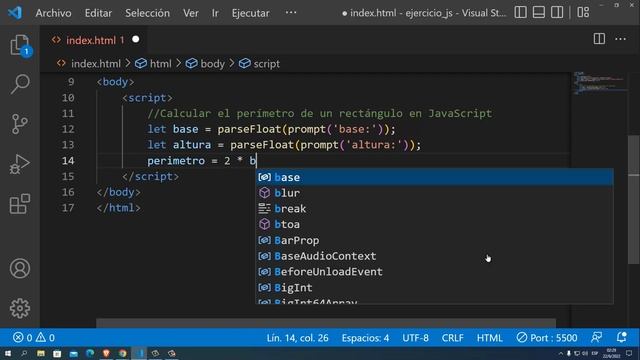Change the UTF-8 encoding status item
This screenshot has width=640, height=360.
click(416, 338)
